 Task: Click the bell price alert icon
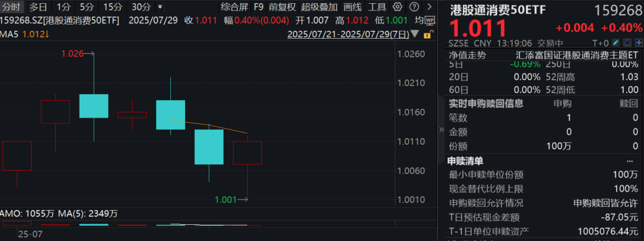[x=627, y=43]
